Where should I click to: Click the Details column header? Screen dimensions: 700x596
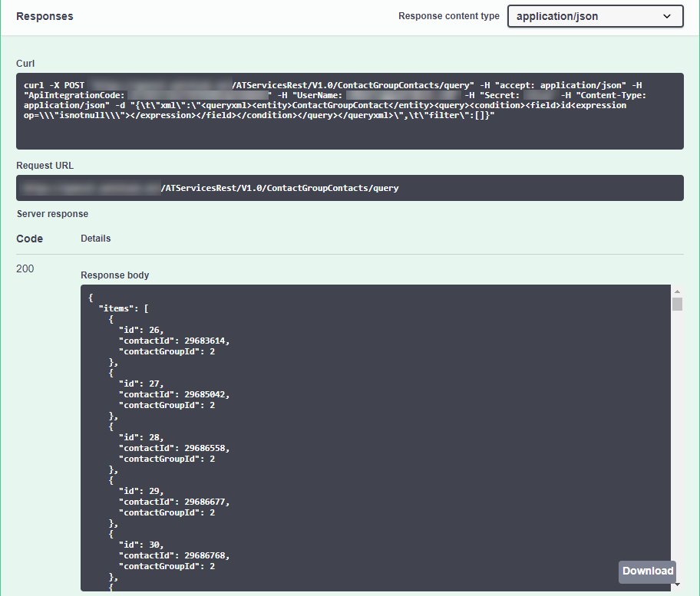coord(95,238)
